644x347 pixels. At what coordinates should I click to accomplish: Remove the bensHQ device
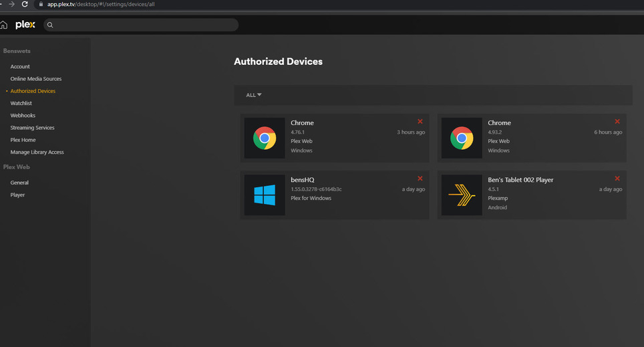click(x=420, y=179)
